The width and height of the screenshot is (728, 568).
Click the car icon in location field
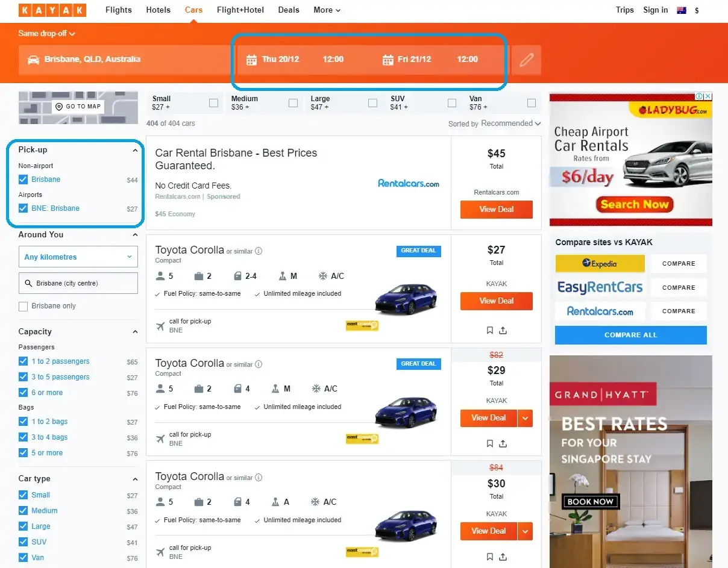[x=34, y=60]
